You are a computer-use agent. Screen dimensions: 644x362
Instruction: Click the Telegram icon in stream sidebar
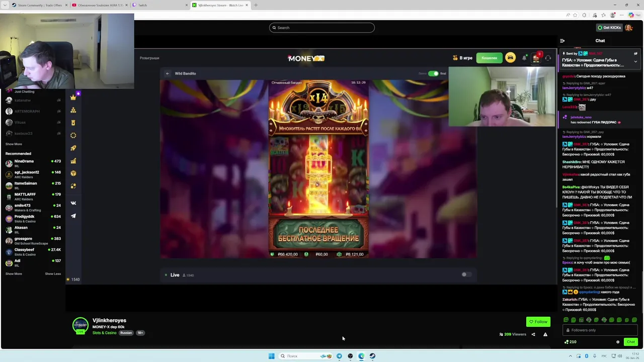(x=73, y=216)
